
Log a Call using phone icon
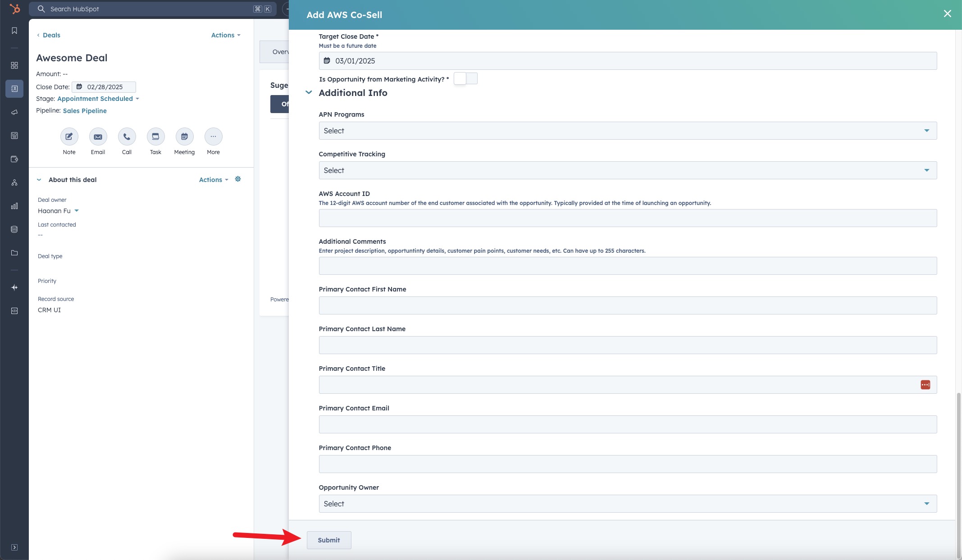(x=127, y=137)
